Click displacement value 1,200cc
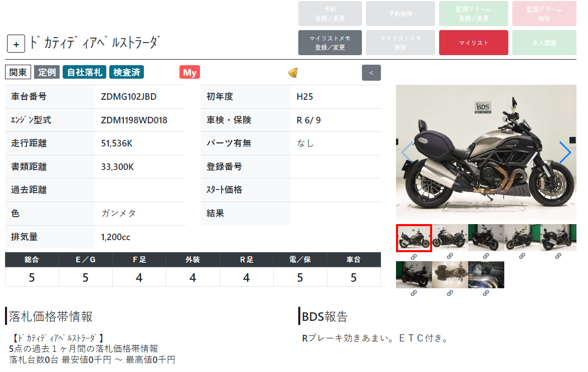 click(115, 237)
